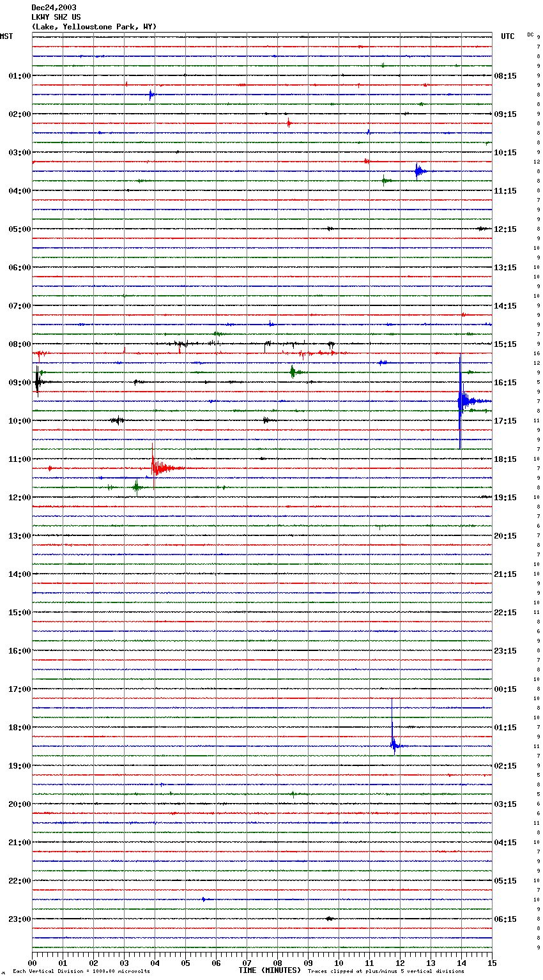Screen dimensions: 543x980
Task: Select the 00:15 UTC time label
Action: point(505,689)
